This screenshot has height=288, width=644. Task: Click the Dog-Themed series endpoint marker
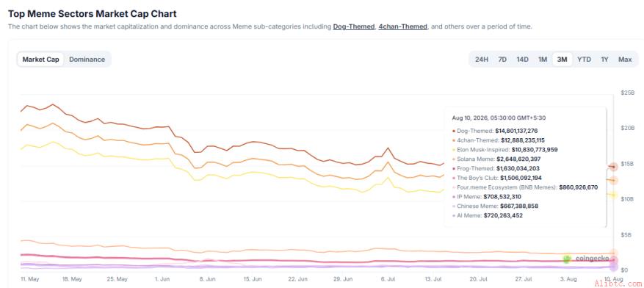click(x=614, y=167)
